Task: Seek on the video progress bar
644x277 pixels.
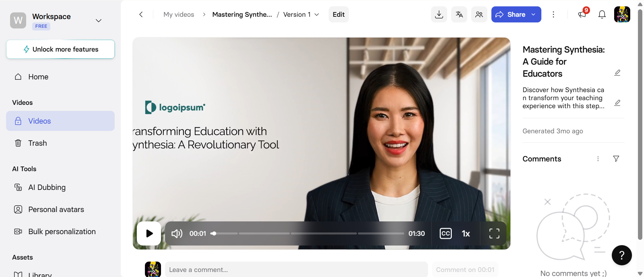Action: [307, 233]
